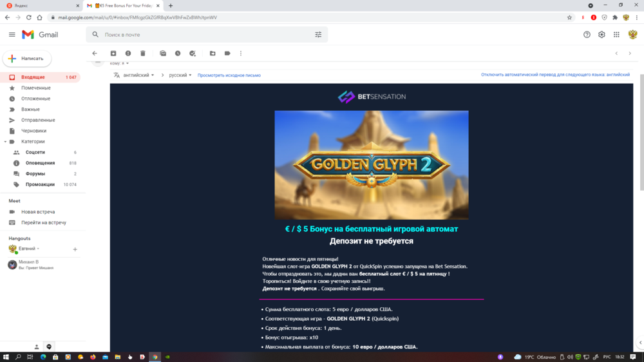Open target language dropdown русский

180,75
